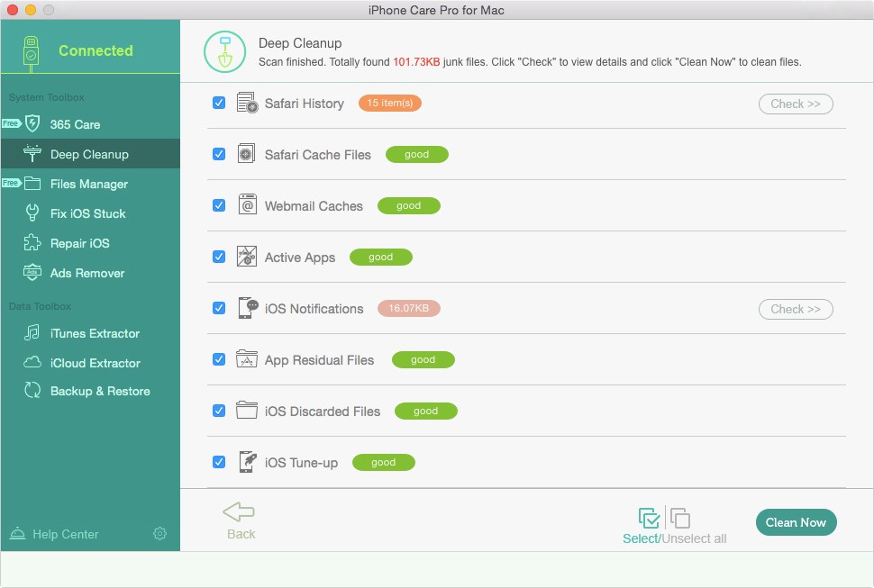The width and height of the screenshot is (874, 588).
Task: Click the 'good' badge for Active Apps
Action: (x=381, y=257)
